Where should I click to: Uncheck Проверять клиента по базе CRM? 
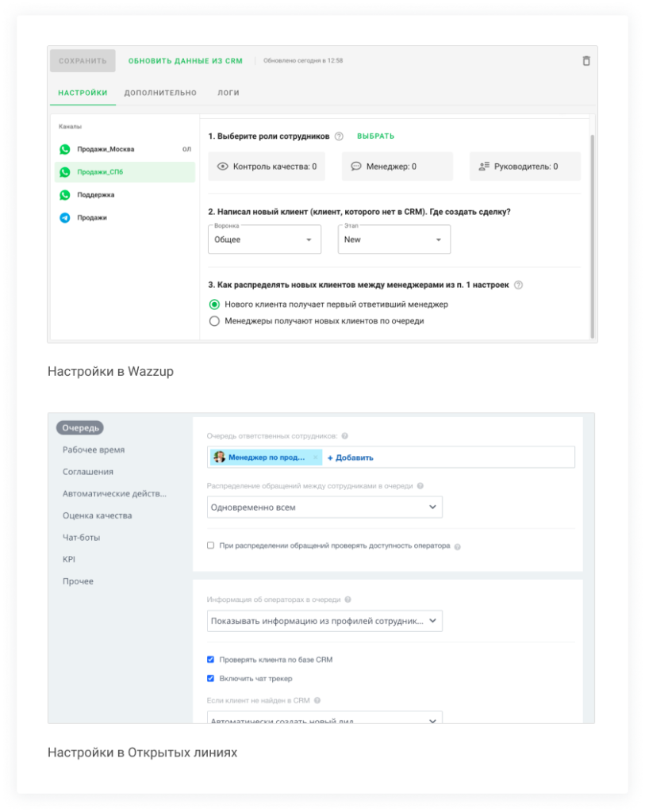click(210, 659)
